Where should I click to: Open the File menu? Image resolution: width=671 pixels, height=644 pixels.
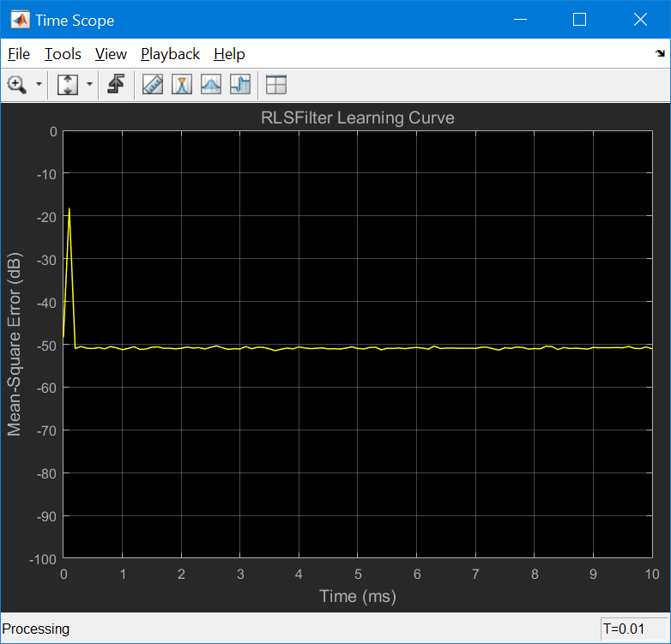(19, 54)
